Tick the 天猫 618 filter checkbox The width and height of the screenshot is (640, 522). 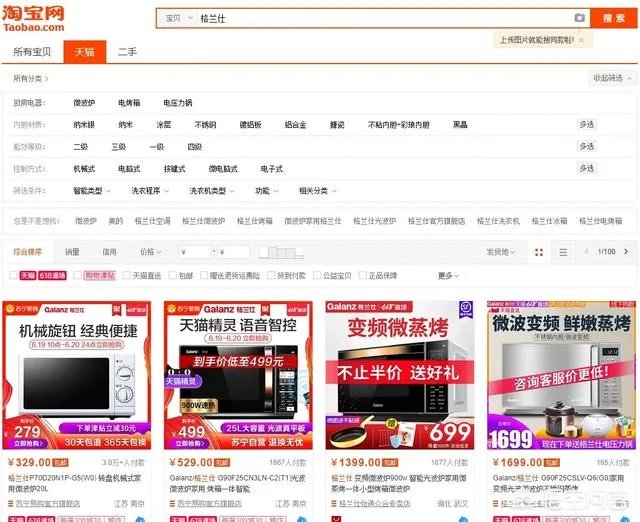pos(13,275)
